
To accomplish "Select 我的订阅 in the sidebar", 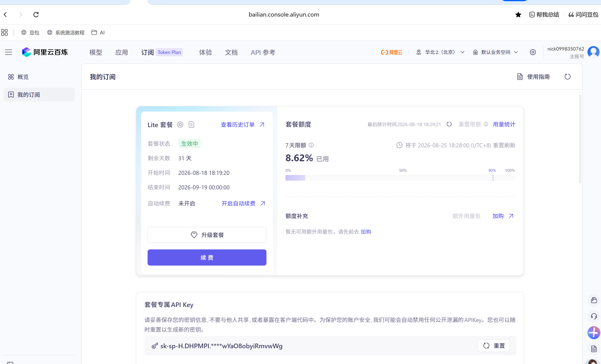I will click(x=39, y=95).
